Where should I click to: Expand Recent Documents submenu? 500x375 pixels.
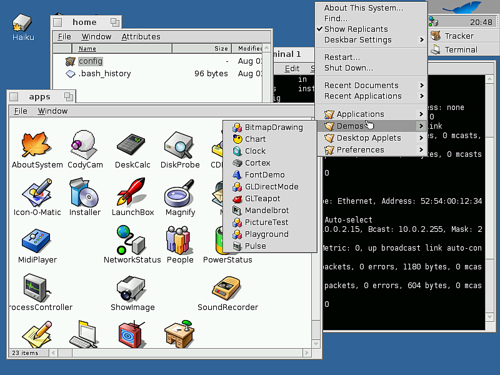[x=371, y=85]
